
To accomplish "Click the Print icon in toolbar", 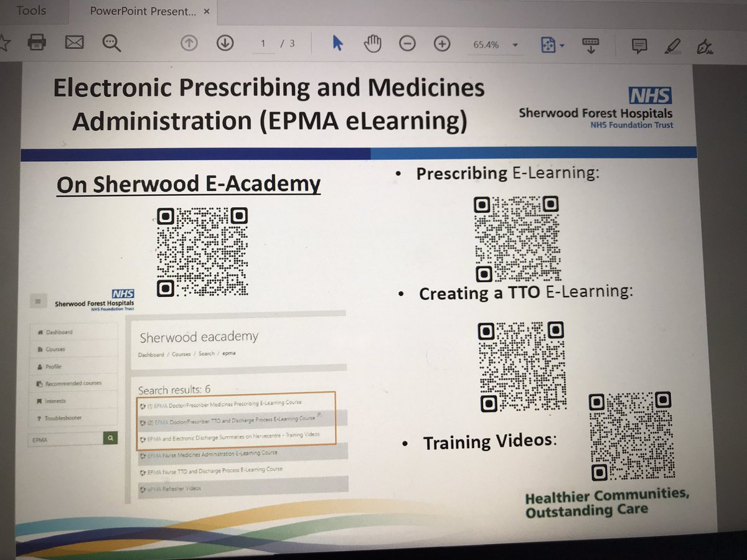I will coord(37,42).
